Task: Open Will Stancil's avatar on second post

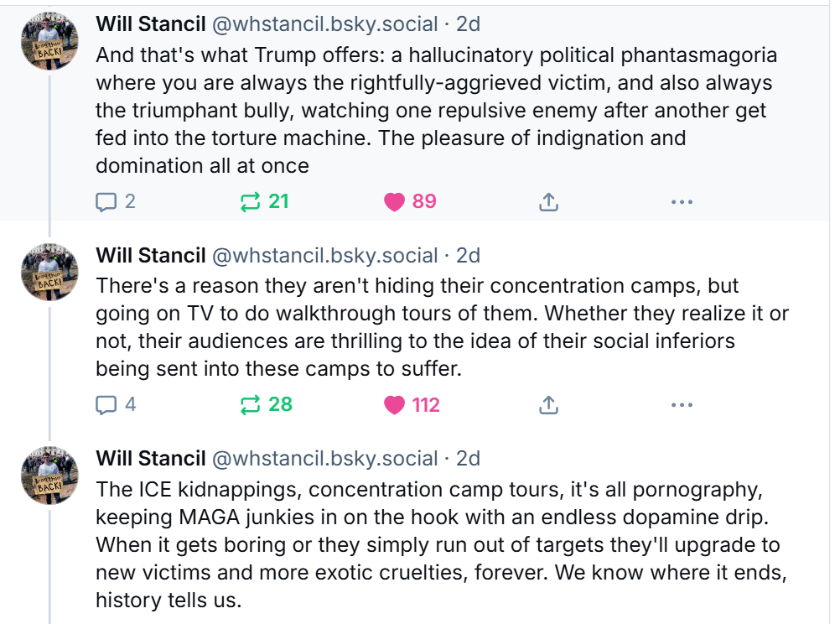Action: pos(49,273)
